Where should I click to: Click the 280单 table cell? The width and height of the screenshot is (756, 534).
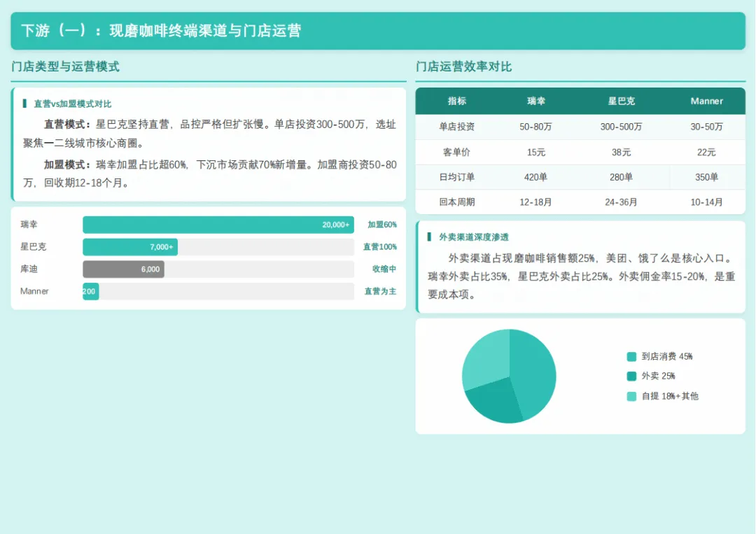[x=621, y=177]
